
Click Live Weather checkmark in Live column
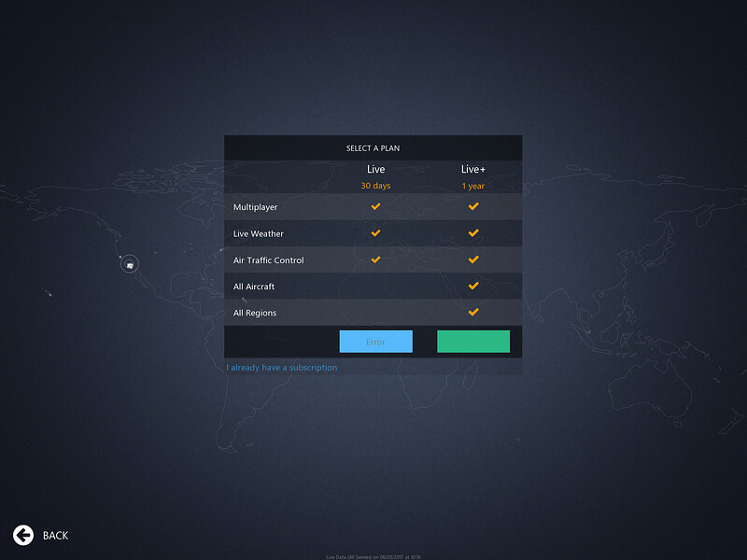[376, 232]
